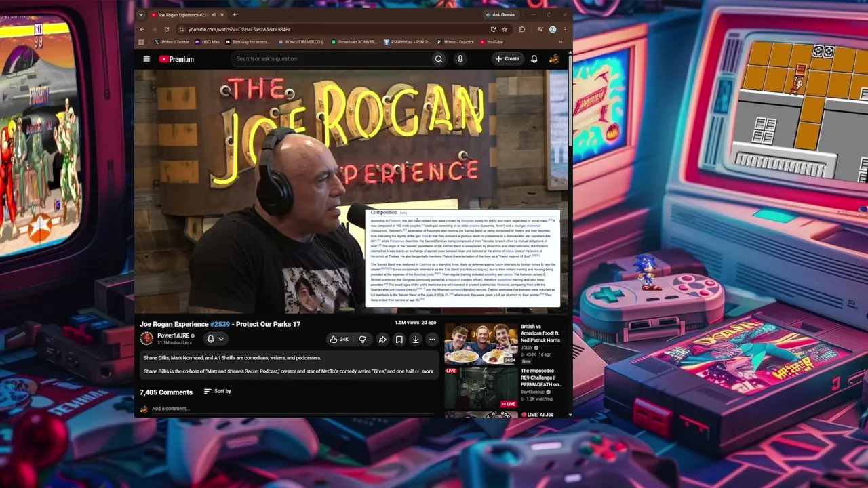
Task: Open Home - Peacock bookmark
Action: coord(456,42)
